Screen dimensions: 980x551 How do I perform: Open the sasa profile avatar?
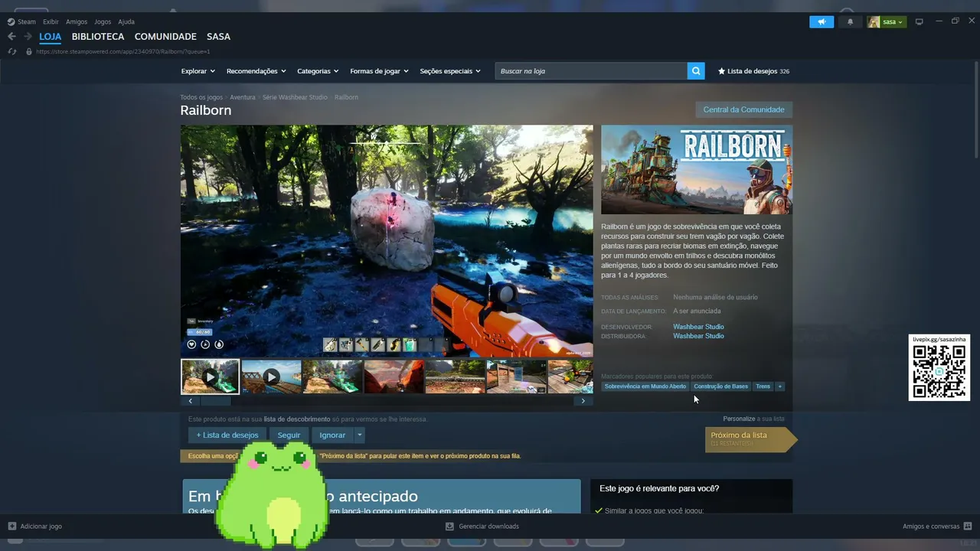[x=874, y=22]
